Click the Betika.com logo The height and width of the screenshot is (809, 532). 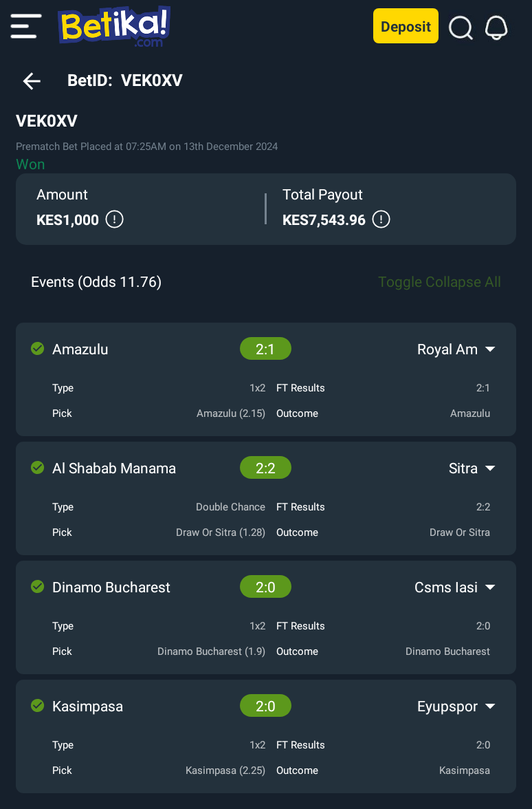(114, 26)
